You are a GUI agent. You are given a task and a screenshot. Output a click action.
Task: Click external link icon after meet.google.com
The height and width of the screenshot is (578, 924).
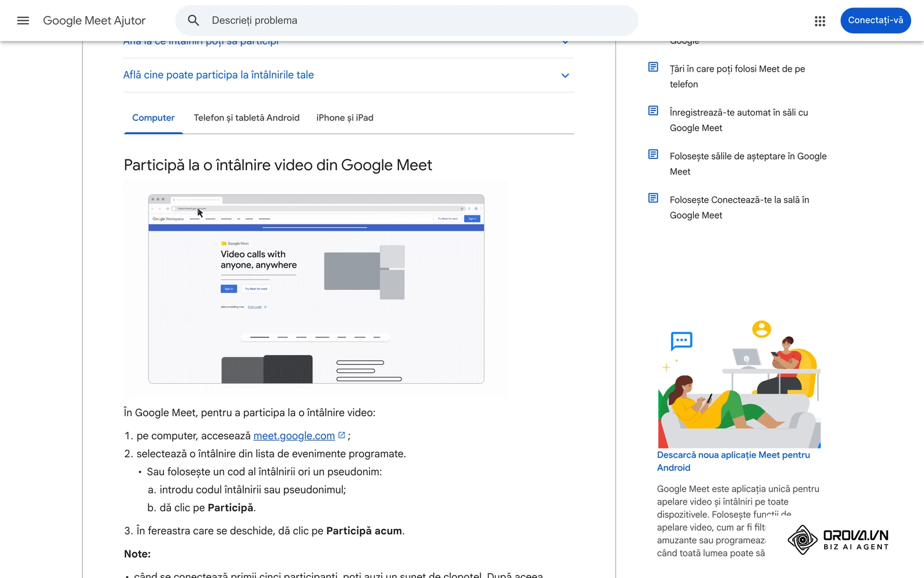tap(341, 435)
